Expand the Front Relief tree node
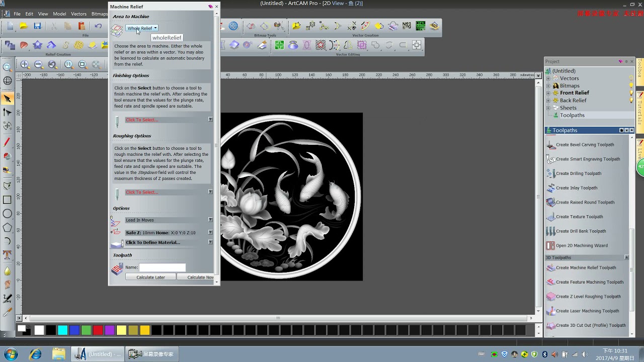644x362 pixels. (548, 93)
